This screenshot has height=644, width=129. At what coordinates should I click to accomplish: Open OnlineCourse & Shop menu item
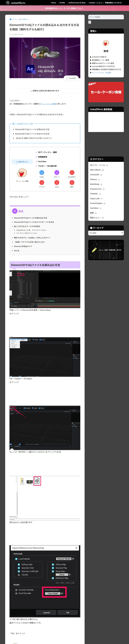click(76, 3)
